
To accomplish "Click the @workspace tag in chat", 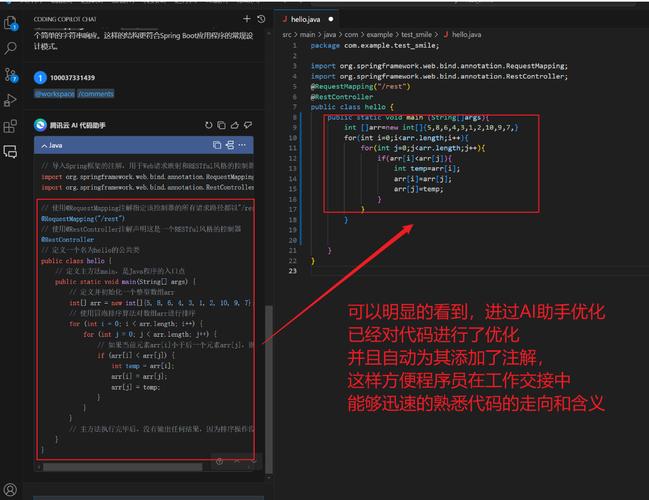I will coord(55,94).
